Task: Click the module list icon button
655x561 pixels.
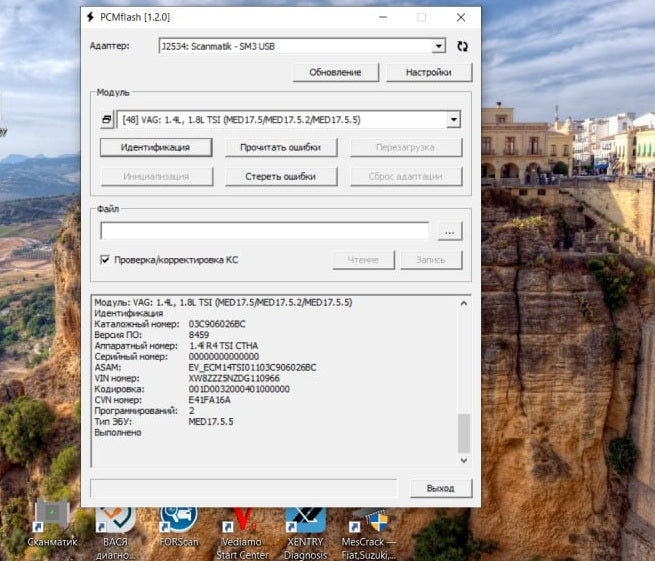Action: pyautogui.click(x=107, y=120)
